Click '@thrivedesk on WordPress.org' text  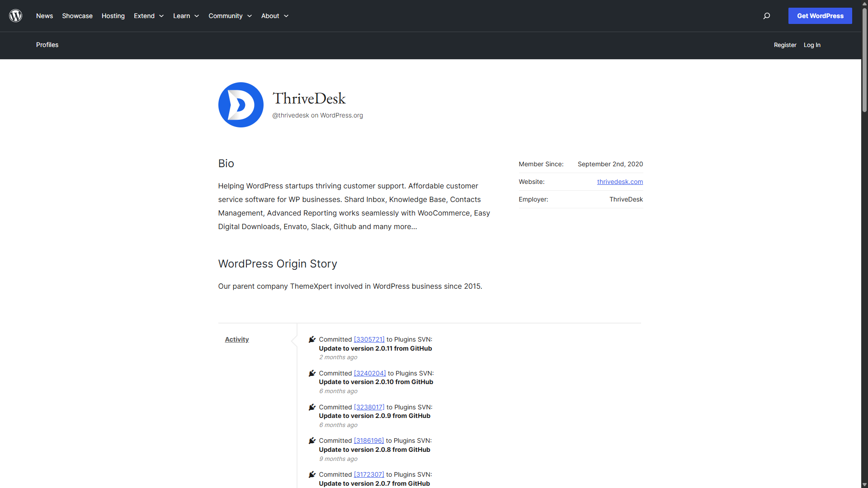[317, 115]
